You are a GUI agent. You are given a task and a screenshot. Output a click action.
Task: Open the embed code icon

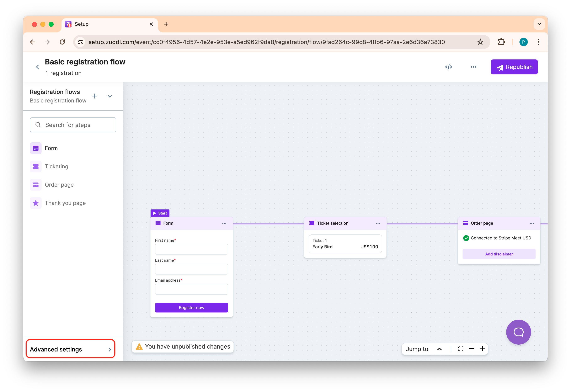pos(448,67)
